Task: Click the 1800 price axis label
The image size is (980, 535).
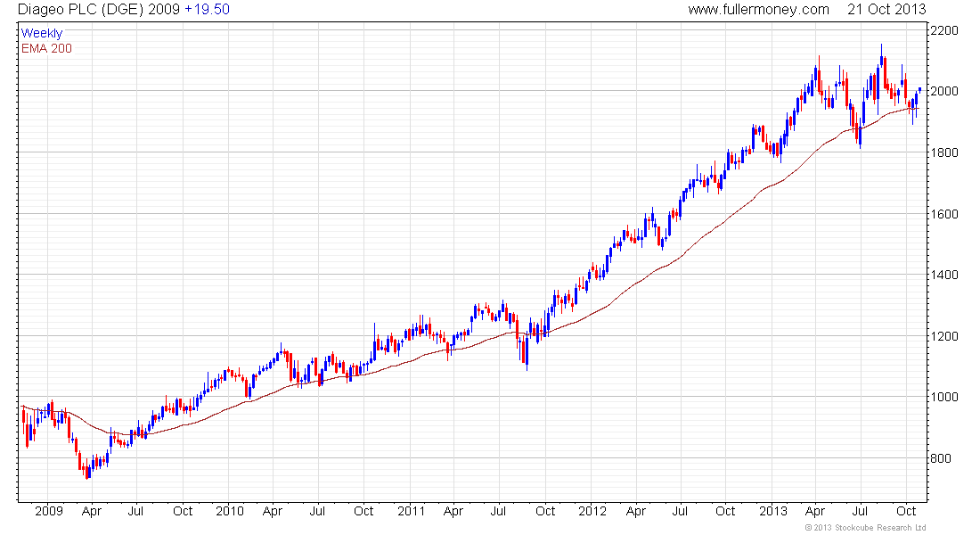Action: [x=943, y=152]
